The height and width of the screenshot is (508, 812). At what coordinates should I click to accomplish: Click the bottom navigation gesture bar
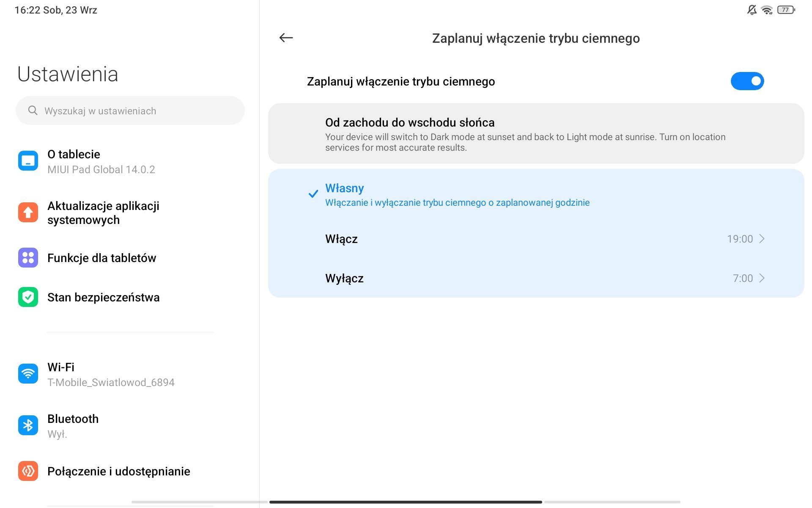[406, 502]
